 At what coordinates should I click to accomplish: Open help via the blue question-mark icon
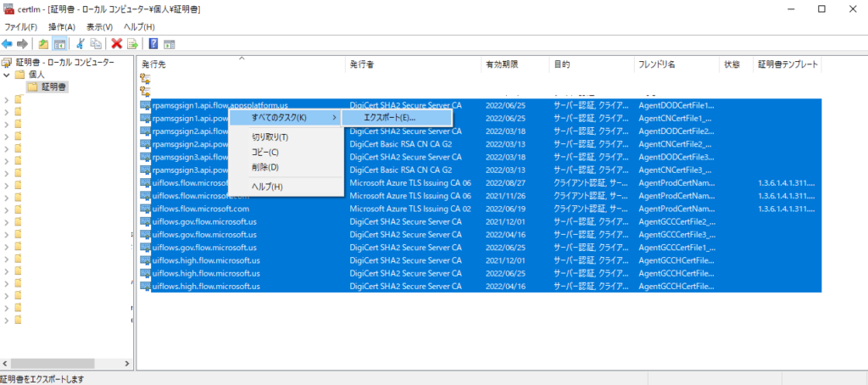pos(153,43)
